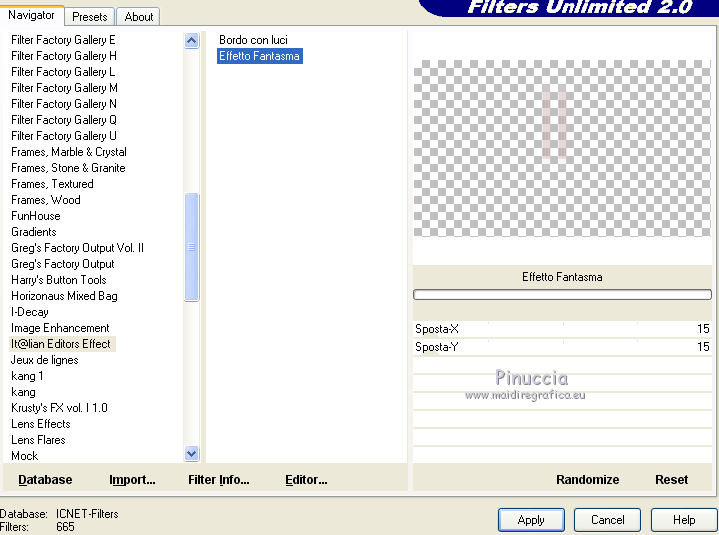
Task: Choose Frames, Textured category
Action: tap(52, 184)
